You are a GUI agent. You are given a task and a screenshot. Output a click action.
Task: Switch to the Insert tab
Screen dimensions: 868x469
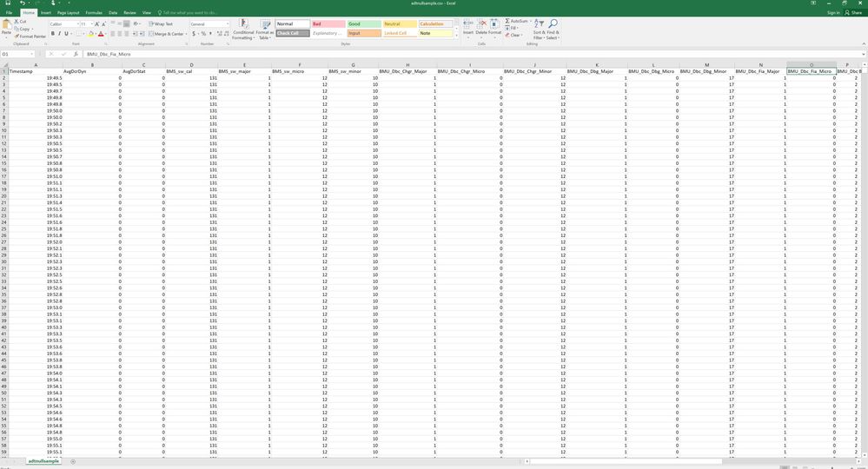(46, 13)
